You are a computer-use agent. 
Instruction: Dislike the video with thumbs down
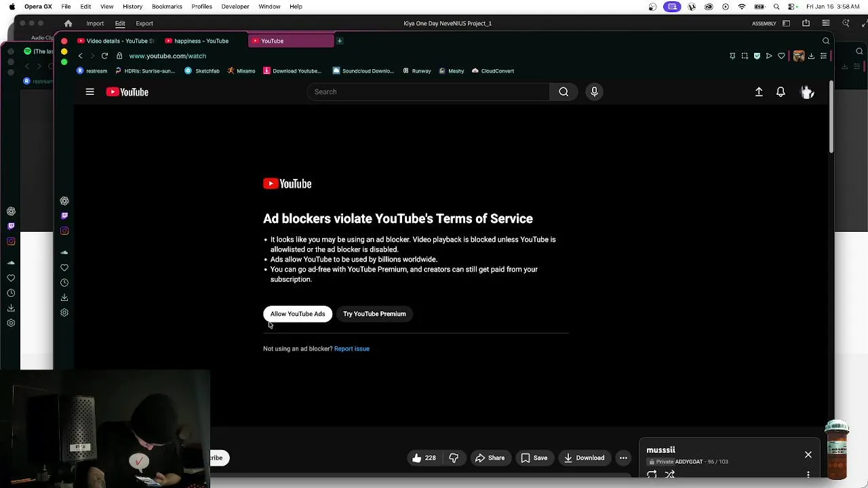click(x=454, y=457)
